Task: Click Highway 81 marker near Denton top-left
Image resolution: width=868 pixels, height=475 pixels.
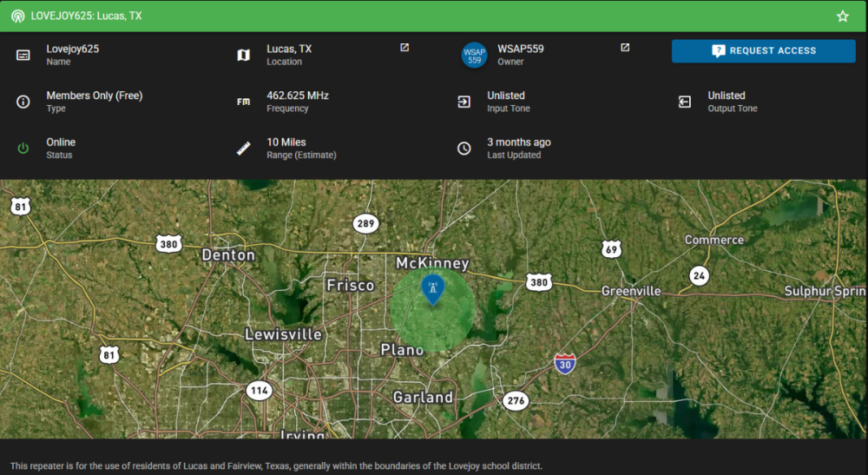Action: 21,207
